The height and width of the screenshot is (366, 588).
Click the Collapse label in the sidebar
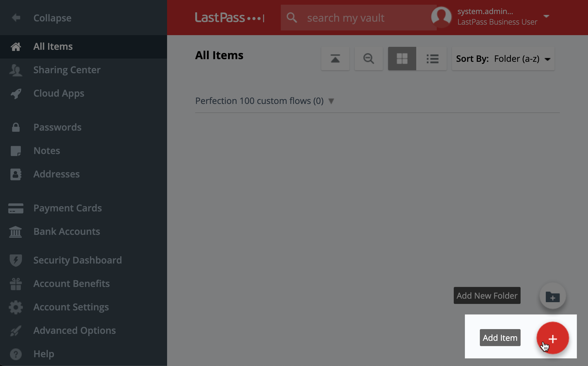(52, 18)
